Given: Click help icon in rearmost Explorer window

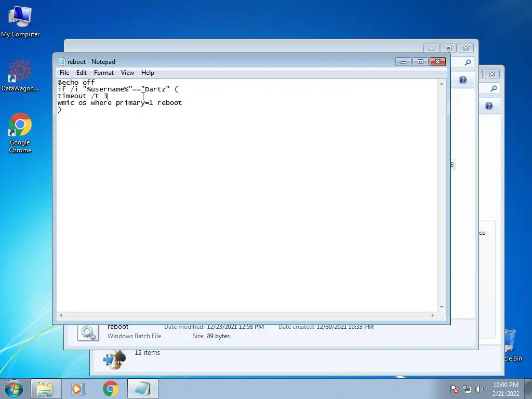Looking at the screenshot, I should coord(489,106).
